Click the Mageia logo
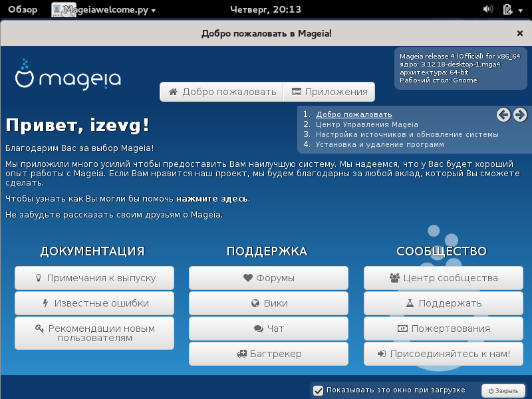 pos(68,74)
